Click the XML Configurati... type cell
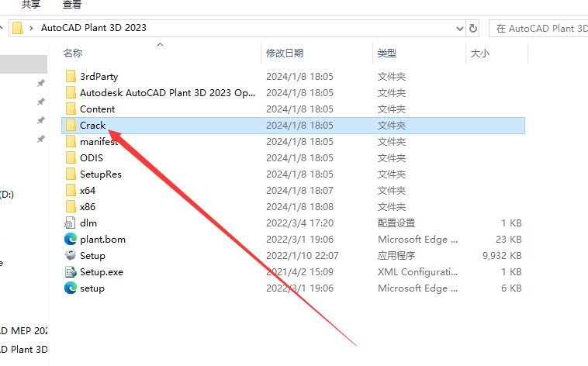588x366 pixels. (x=418, y=272)
